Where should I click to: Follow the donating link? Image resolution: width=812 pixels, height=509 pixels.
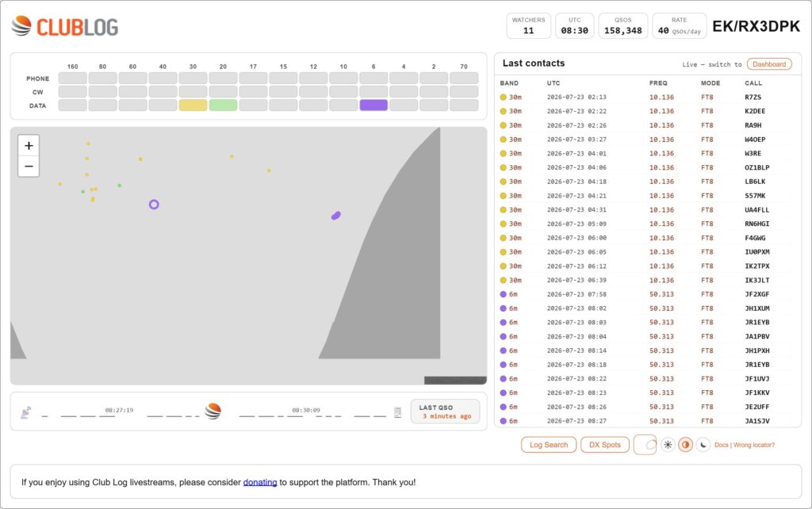point(260,482)
